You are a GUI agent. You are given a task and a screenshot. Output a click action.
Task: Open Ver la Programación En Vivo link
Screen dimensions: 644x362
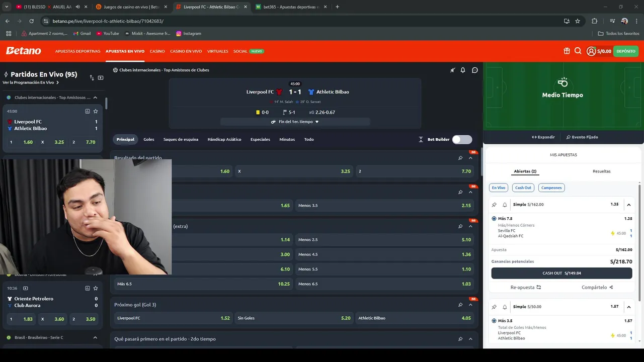point(31,82)
